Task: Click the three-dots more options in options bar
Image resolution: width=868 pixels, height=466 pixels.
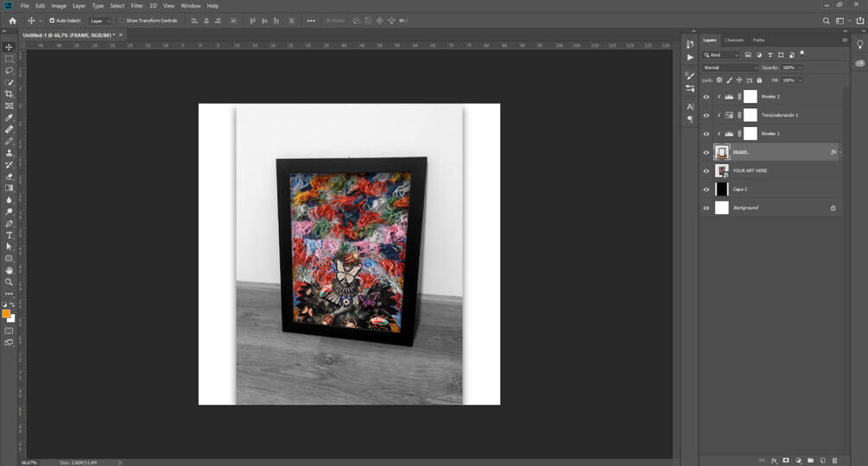Action: (x=311, y=21)
